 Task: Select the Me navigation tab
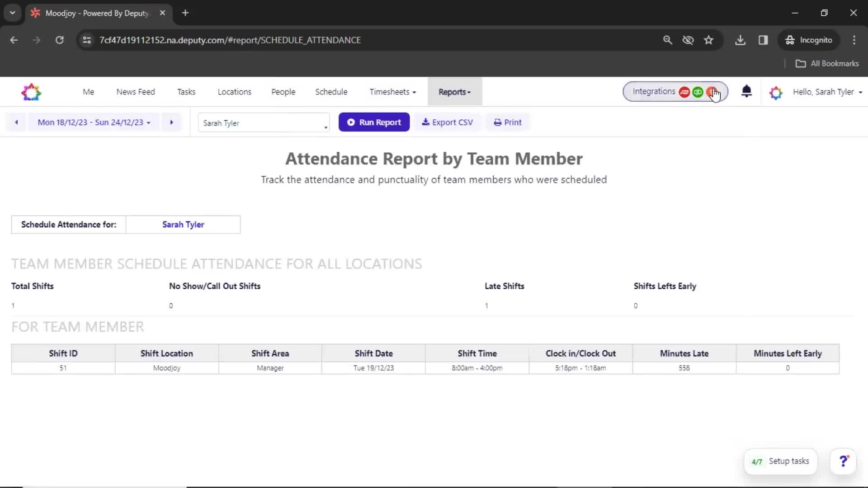pos(88,92)
